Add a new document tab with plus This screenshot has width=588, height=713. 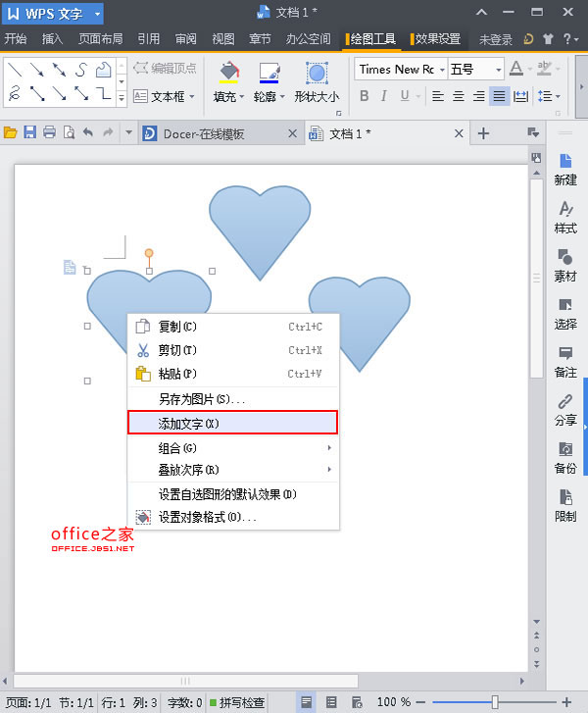[483, 133]
